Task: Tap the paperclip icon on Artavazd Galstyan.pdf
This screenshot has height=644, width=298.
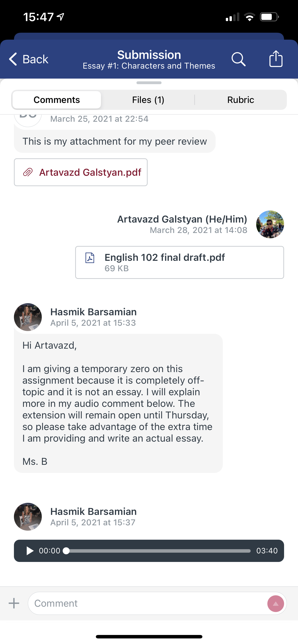Action: click(x=28, y=172)
